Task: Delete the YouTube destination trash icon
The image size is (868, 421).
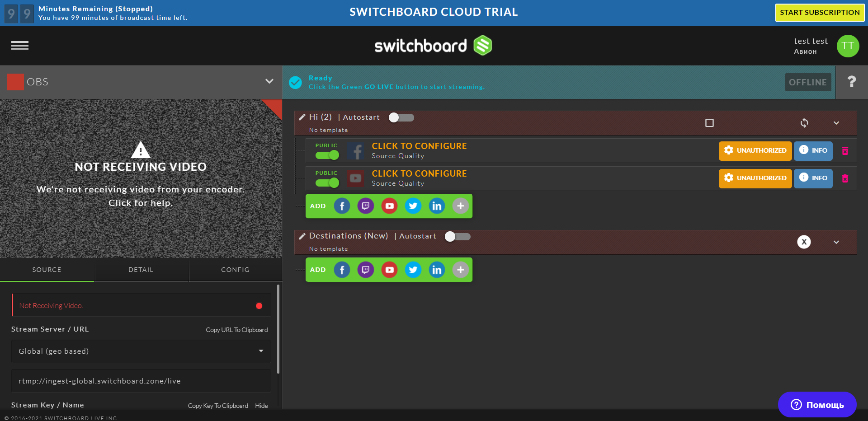Action: coord(844,178)
